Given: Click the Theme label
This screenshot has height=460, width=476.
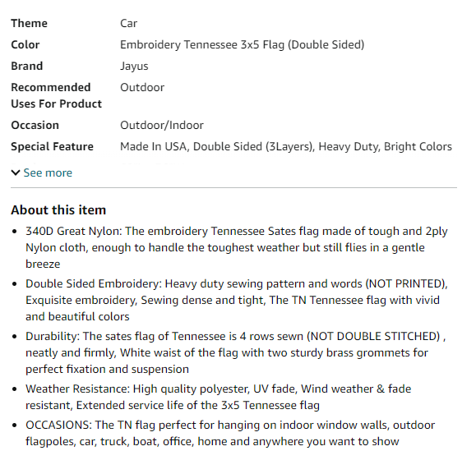Looking at the screenshot, I should coord(29,23).
